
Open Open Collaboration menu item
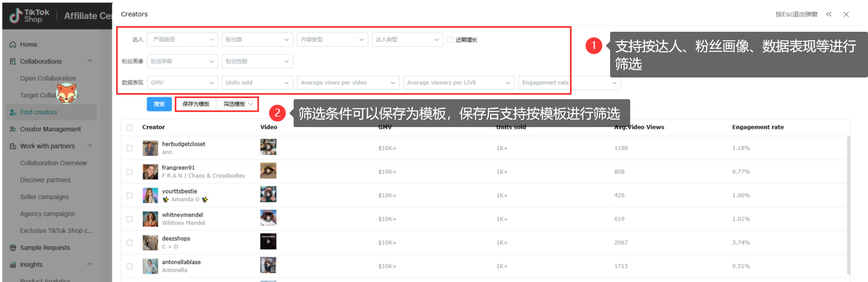48,79
